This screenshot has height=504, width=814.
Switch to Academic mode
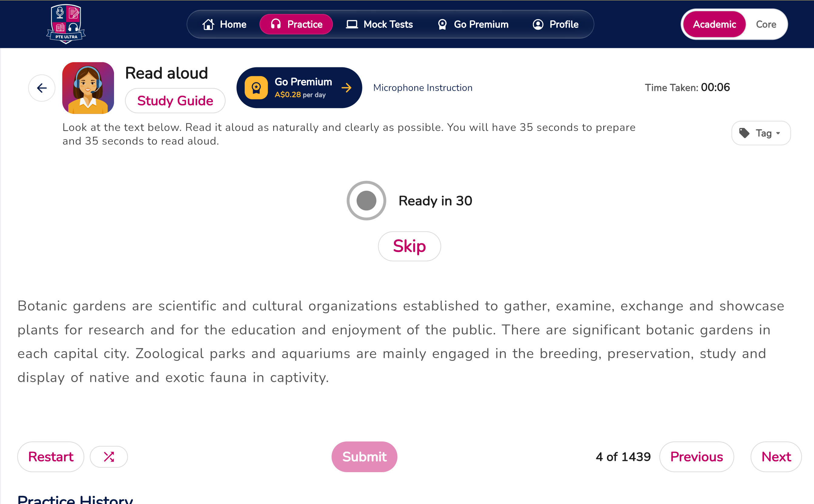tap(714, 24)
